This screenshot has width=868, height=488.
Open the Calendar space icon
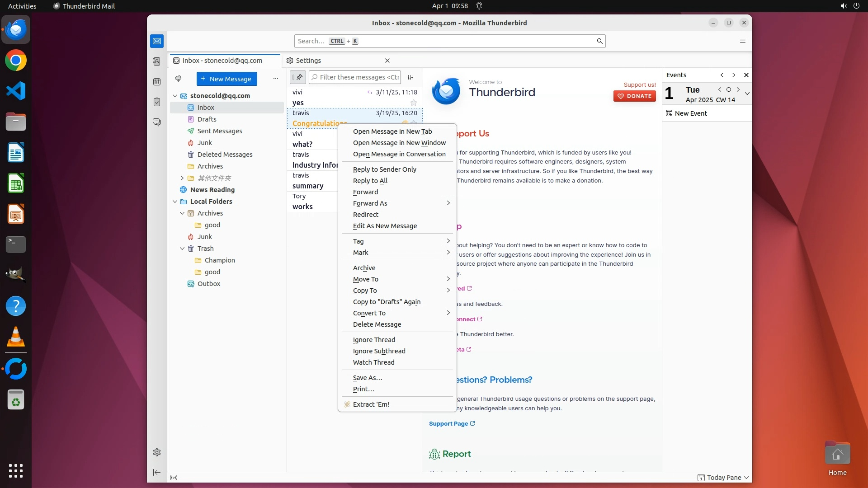157,82
